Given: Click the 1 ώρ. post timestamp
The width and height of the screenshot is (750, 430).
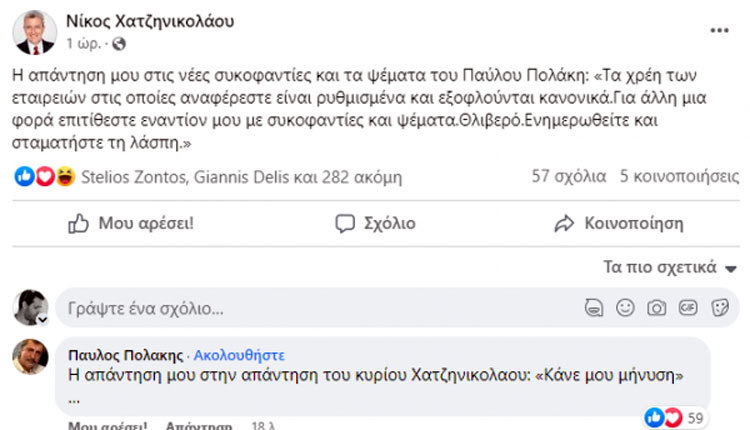Looking at the screenshot, I should 85,44.
